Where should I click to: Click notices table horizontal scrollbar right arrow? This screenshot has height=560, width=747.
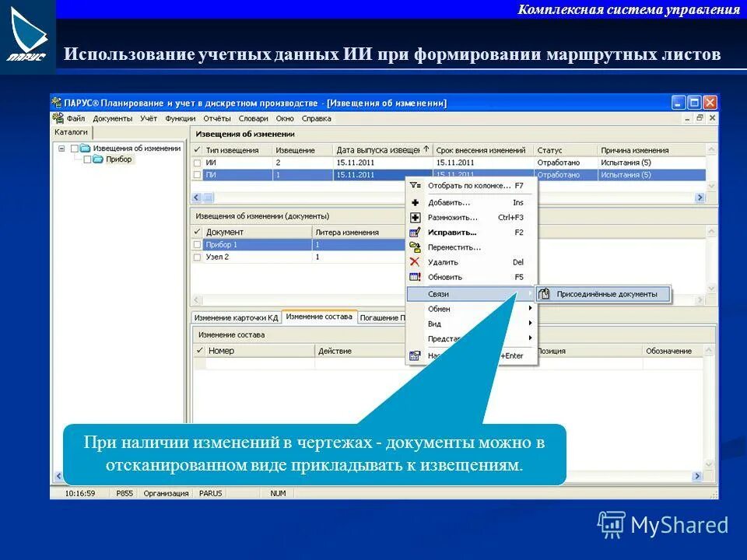tap(700, 197)
